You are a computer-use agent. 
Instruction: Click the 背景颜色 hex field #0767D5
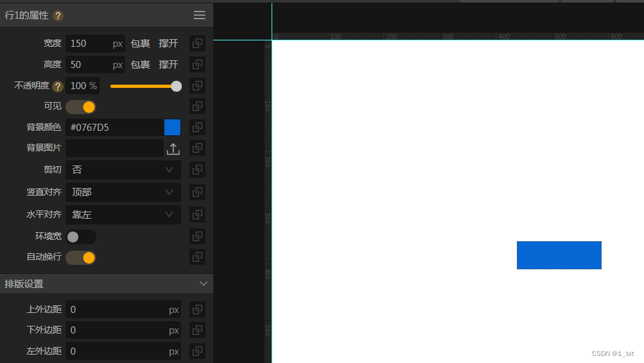pyautogui.click(x=114, y=127)
